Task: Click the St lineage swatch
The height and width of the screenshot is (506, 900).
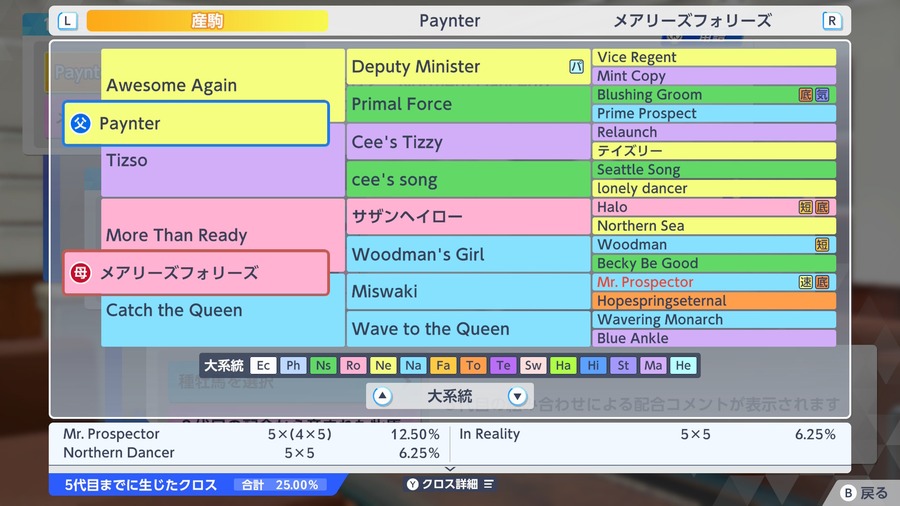Action: [x=623, y=365]
